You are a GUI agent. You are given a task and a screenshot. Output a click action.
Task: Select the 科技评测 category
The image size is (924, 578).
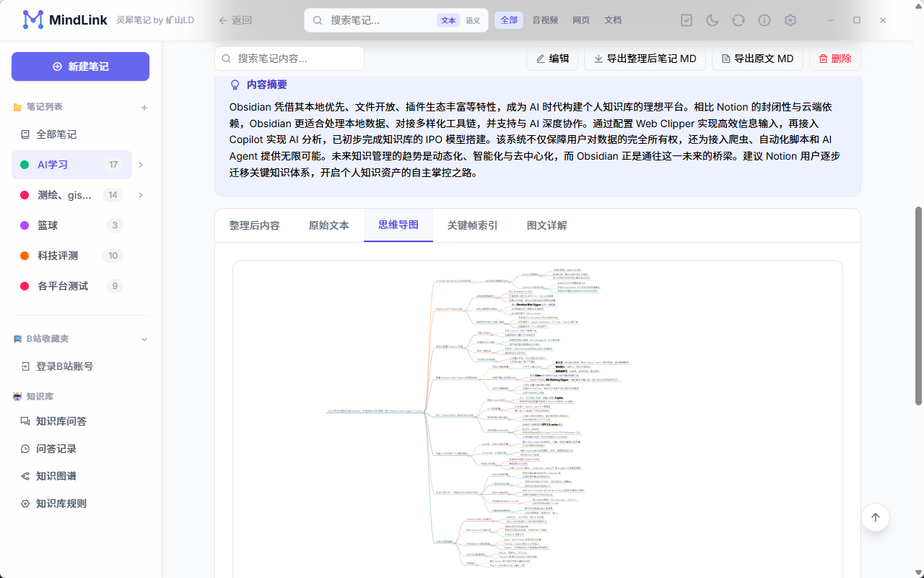[x=71, y=256]
